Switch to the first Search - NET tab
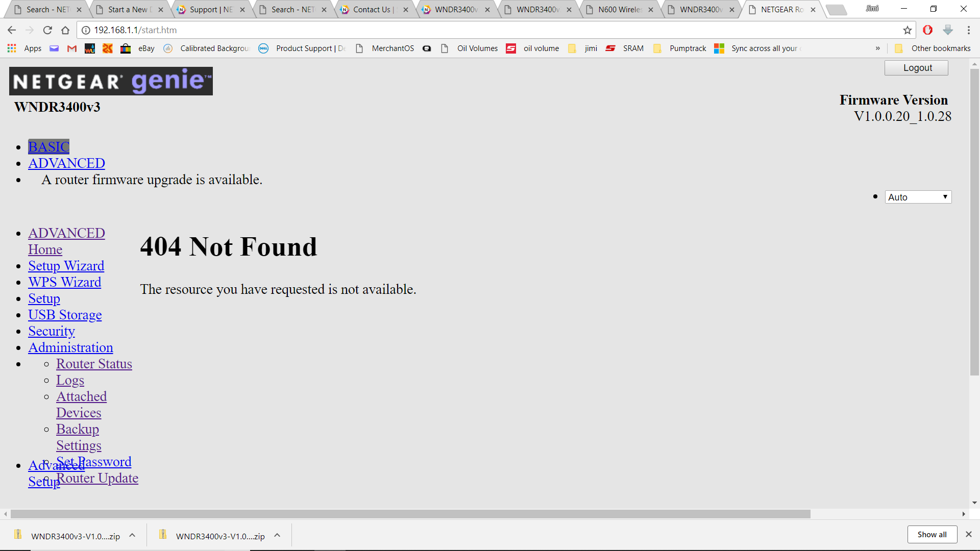Screen dimensions: 980x551 (47, 10)
